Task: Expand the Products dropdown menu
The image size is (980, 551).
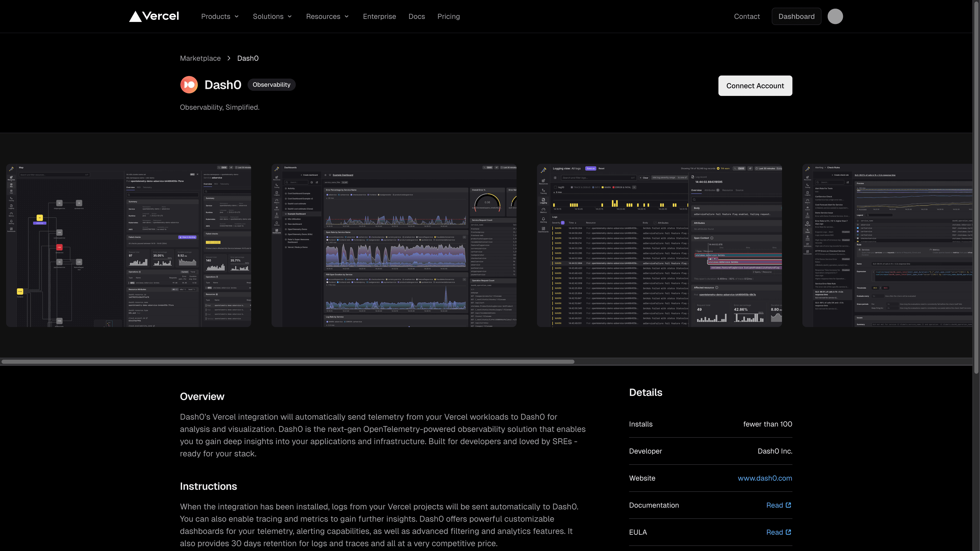Action: point(220,16)
